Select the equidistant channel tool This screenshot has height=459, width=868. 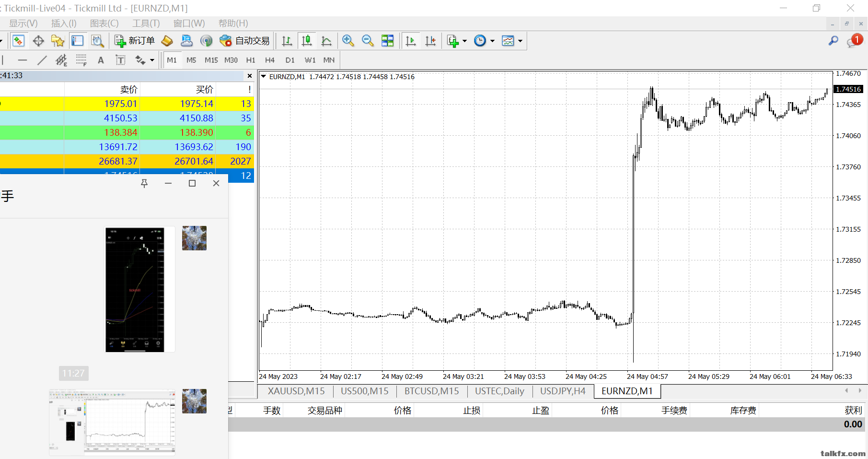[61, 60]
